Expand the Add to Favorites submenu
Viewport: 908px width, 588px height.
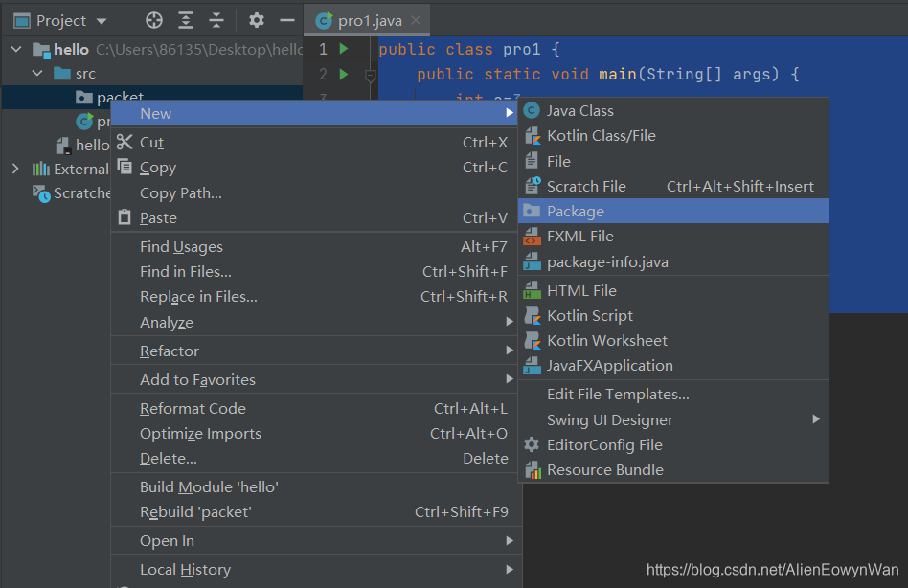point(316,379)
